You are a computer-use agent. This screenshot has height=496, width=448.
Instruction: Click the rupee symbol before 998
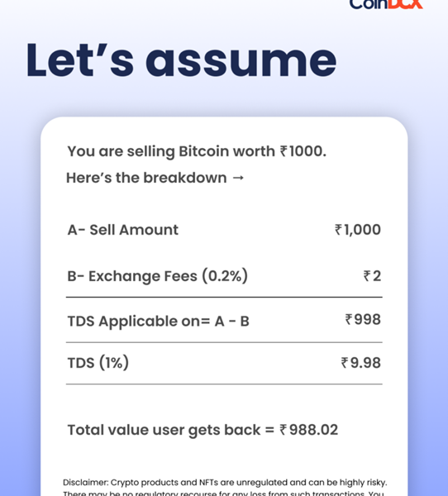(349, 319)
